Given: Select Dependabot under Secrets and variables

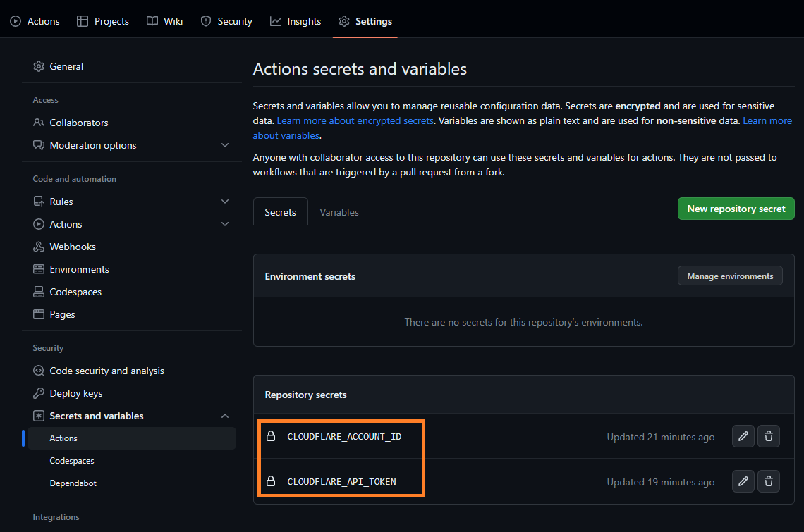Looking at the screenshot, I should point(73,483).
